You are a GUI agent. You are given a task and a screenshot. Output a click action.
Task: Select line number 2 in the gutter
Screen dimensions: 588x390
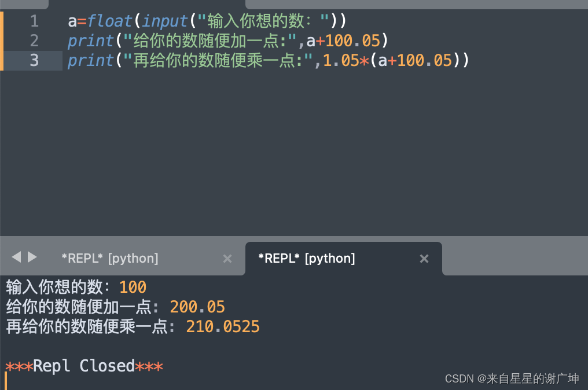[34, 41]
